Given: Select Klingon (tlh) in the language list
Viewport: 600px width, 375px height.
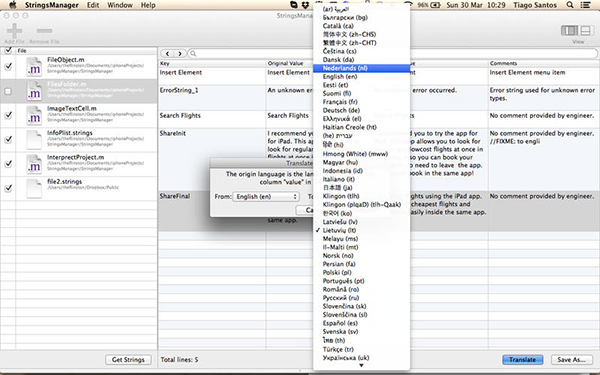Looking at the screenshot, I should pos(361,196).
